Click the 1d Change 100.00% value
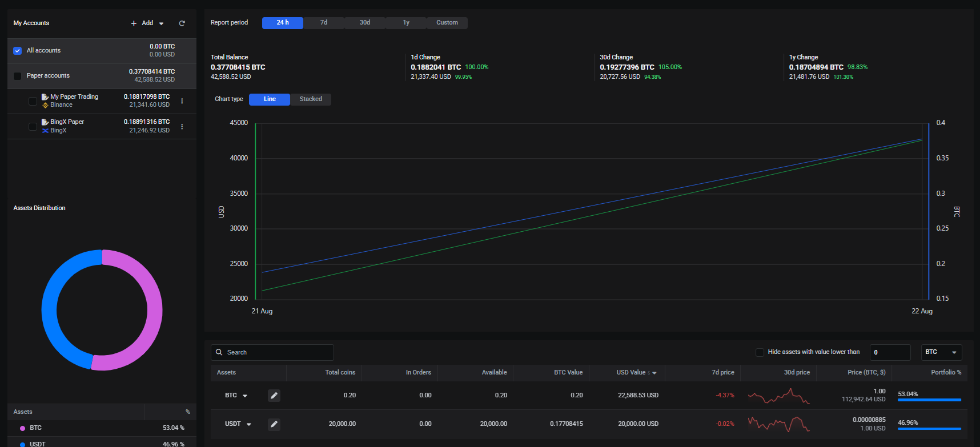This screenshot has height=447, width=980. [477, 67]
